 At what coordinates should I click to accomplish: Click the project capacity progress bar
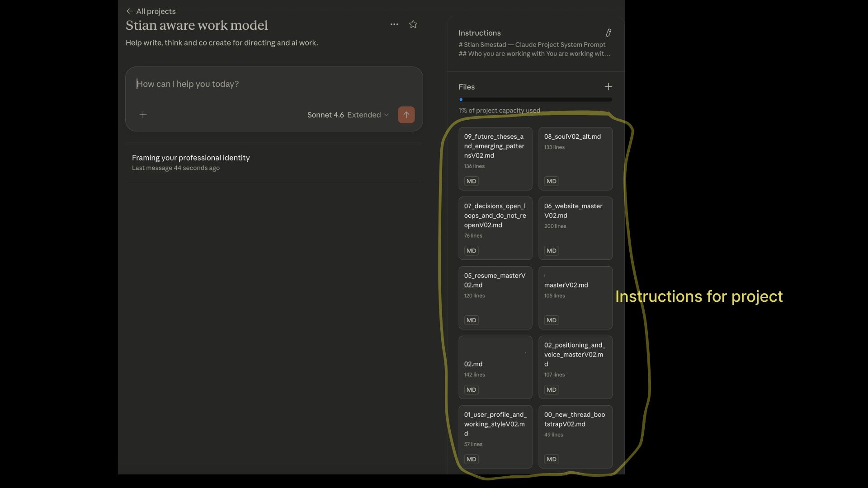pos(535,99)
